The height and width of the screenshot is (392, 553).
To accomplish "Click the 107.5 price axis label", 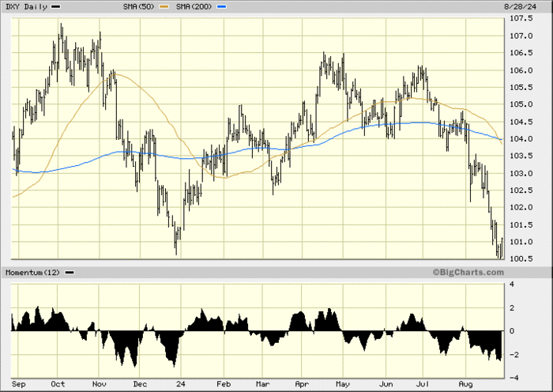I will click(520, 20).
